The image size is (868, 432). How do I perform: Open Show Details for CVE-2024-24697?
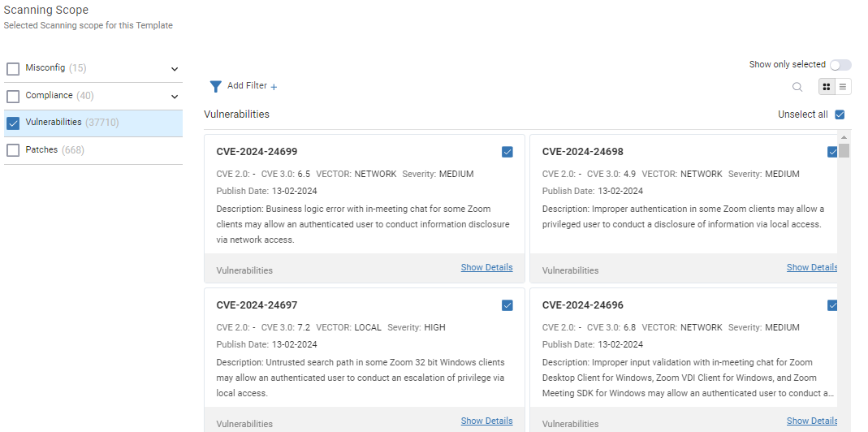click(x=486, y=421)
